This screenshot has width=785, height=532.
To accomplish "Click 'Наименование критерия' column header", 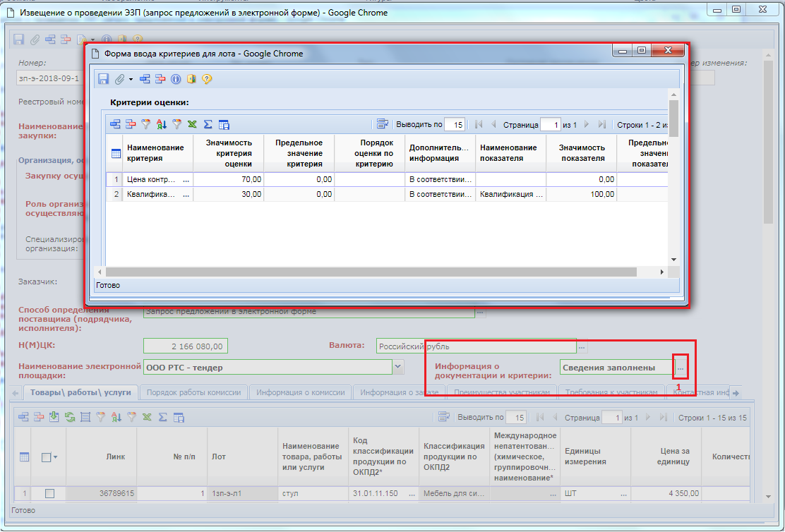I will pyautogui.click(x=157, y=153).
